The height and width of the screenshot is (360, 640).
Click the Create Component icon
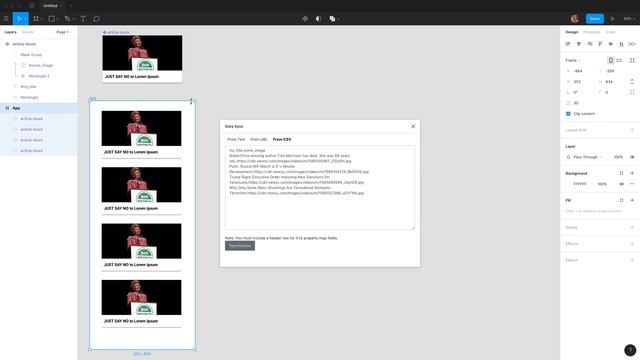coord(305,19)
